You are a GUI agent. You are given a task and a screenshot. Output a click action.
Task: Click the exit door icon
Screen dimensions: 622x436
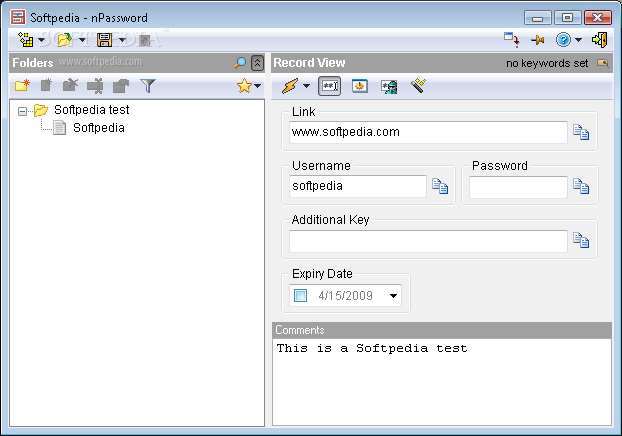pyautogui.click(x=599, y=40)
